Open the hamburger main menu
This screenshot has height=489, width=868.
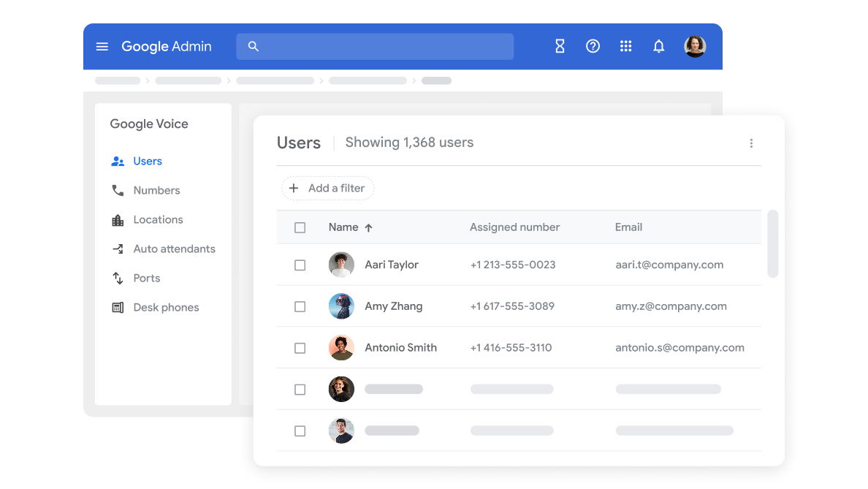pyautogui.click(x=102, y=47)
